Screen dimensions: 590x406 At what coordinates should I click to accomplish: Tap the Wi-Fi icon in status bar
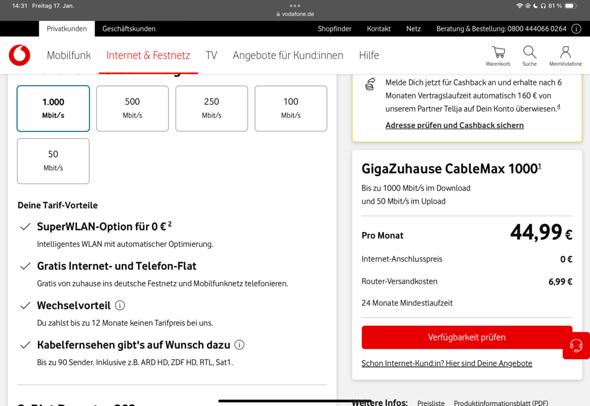tap(520, 6)
